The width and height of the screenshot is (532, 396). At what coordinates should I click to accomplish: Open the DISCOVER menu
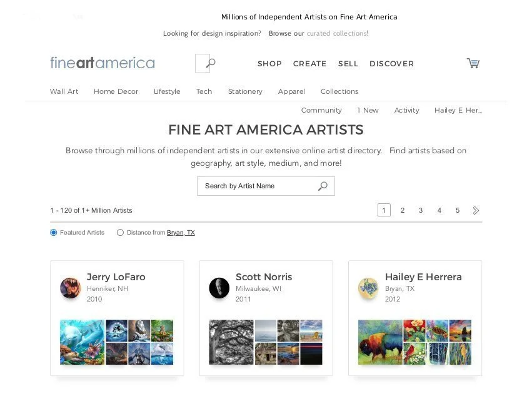(x=392, y=64)
